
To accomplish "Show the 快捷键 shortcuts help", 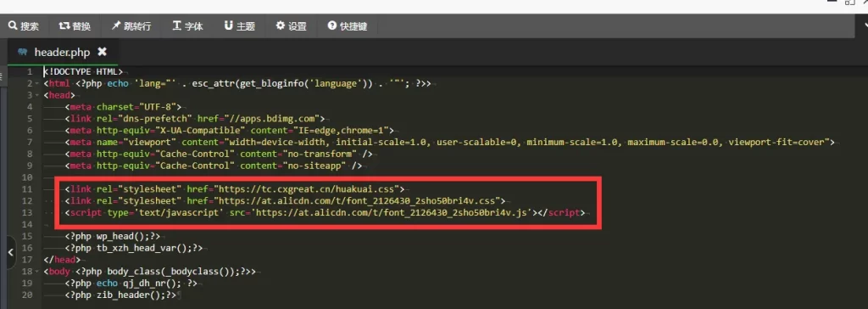I will pos(347,26).
